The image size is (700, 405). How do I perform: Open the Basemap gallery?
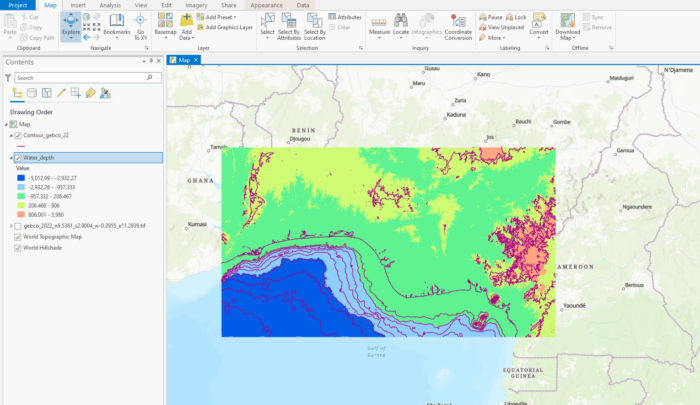165,26
